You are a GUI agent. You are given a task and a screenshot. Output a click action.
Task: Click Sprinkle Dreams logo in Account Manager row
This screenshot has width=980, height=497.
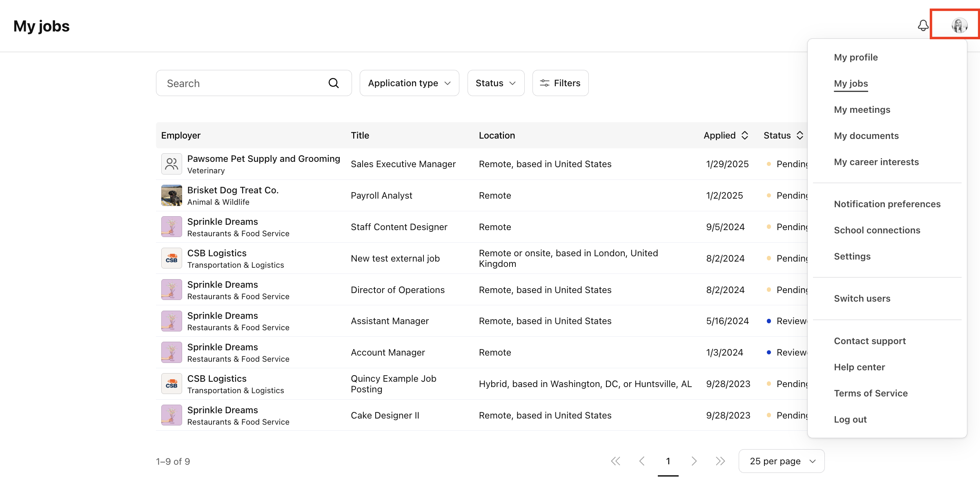pos(171,353)
